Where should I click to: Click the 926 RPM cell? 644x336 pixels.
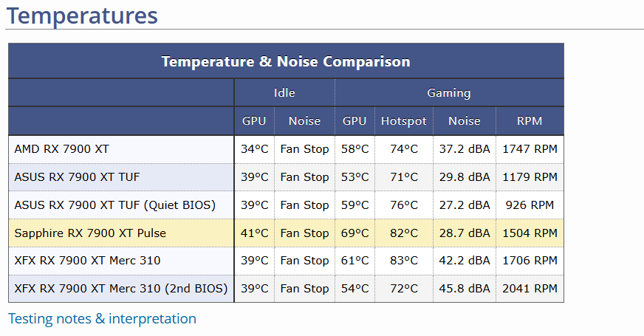point(530,205)
